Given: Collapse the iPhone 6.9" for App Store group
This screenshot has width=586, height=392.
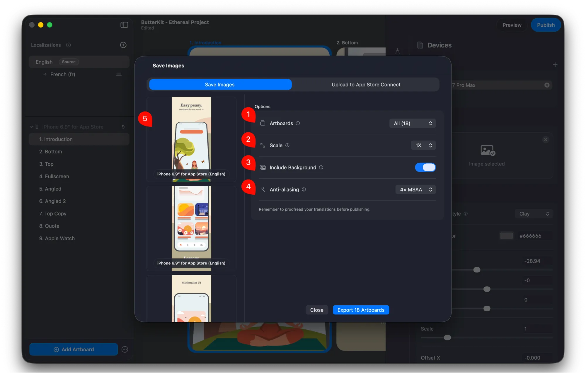Looking at the screenshot, I should click(x=32, y=126).
